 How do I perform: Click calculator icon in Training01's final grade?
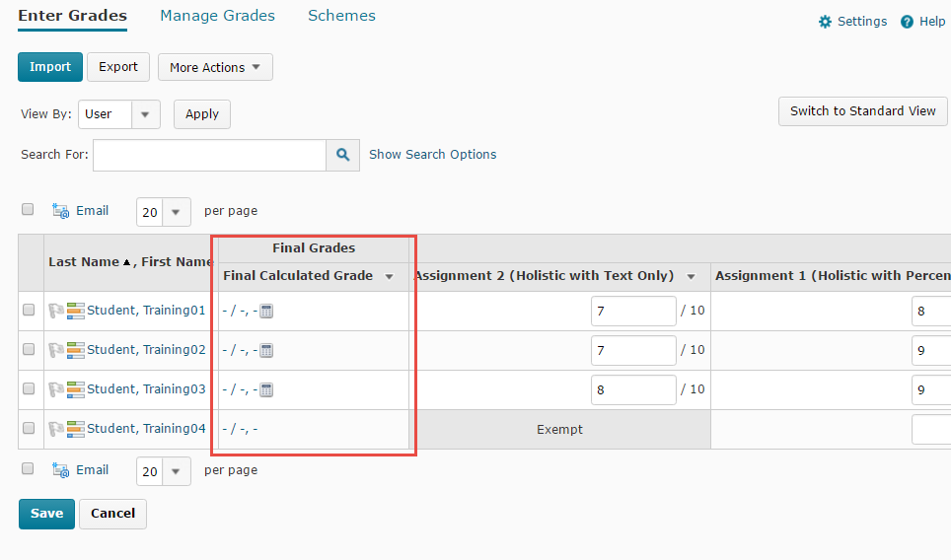(266, 311)
